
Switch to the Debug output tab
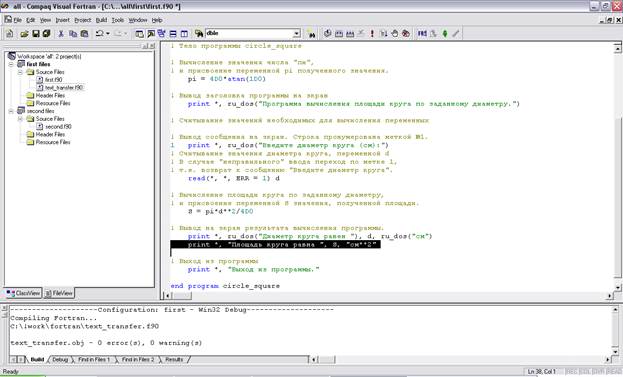click(x=60, y=360)
